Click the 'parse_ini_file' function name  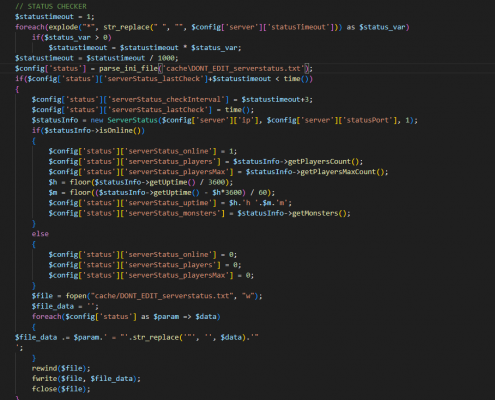coord(128,68)
